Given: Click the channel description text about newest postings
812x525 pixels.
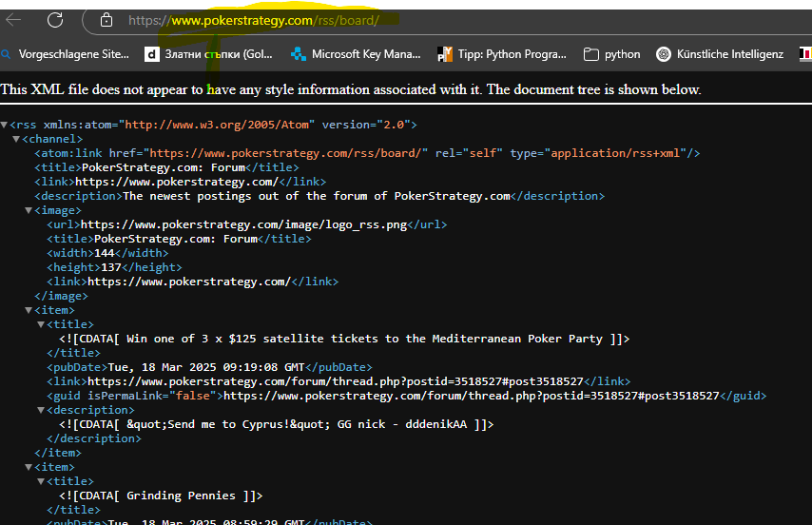Looking at the screenshot, I should coord(317,196).
